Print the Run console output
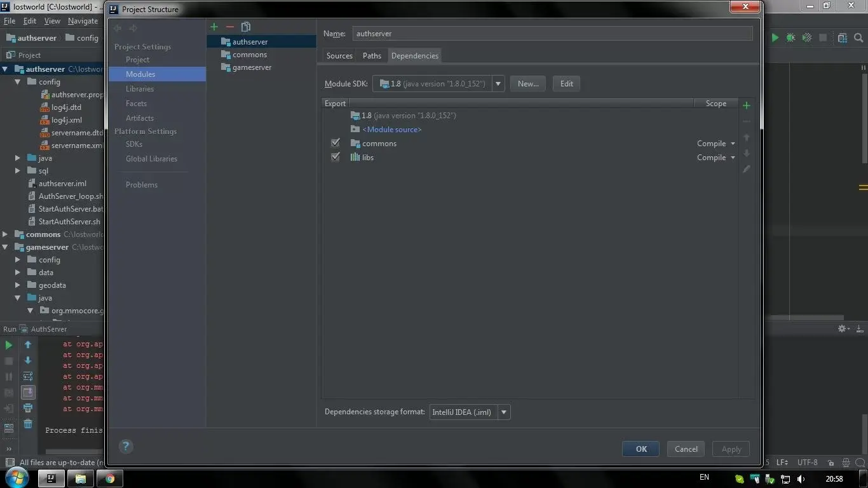This screenshot has width=868, height=488. [x=28, y=408]
